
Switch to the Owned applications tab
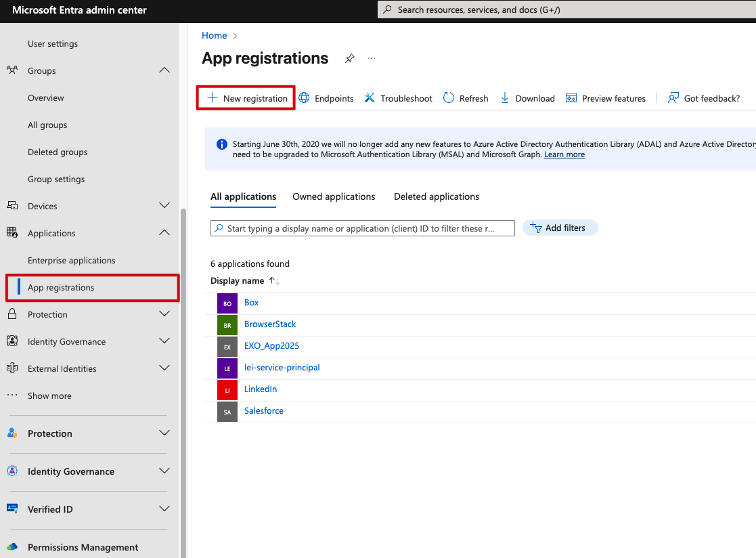[334, 197]
